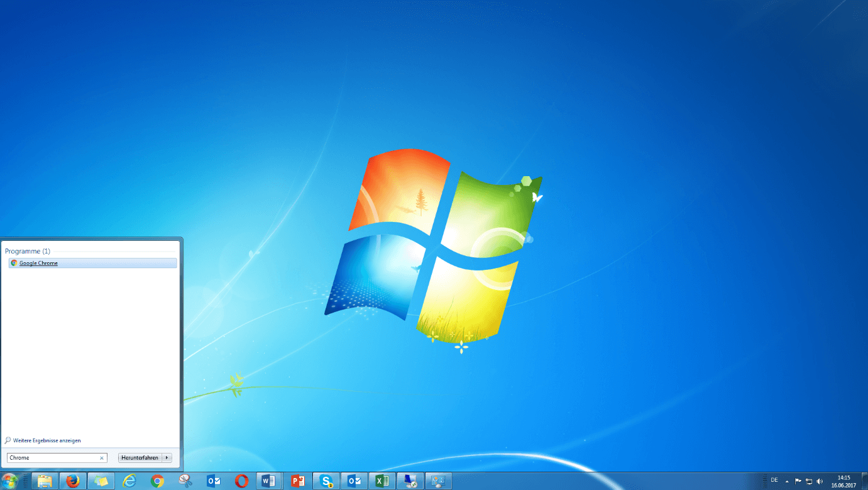Click the network tray icon
868x490 pixels.
pyautogui.click(x=809, y=481)
